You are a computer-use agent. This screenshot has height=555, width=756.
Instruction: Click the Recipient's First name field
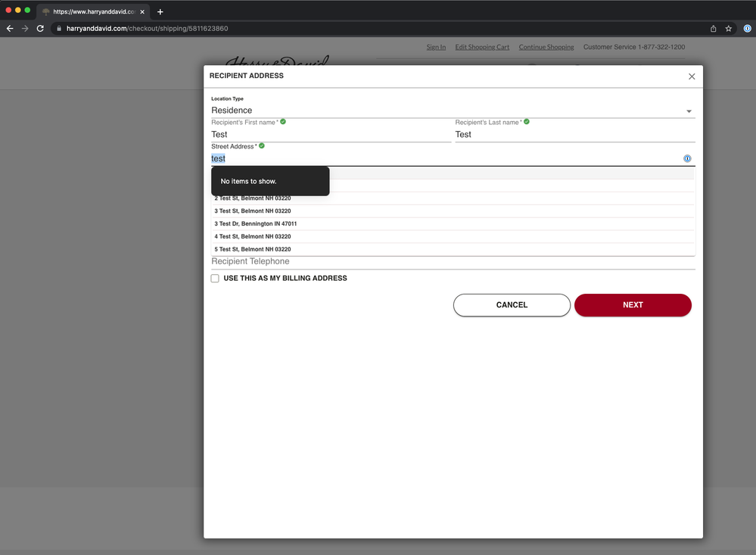[x=331, y=135]
